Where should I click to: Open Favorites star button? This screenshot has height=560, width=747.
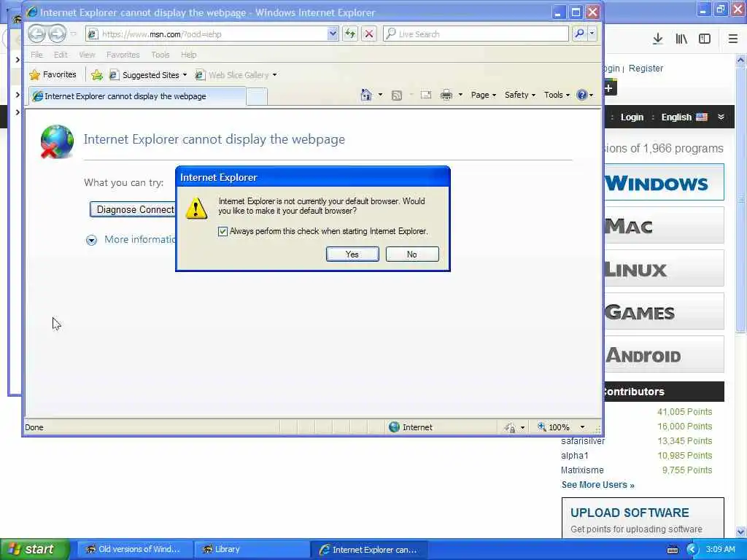point(53,75)
